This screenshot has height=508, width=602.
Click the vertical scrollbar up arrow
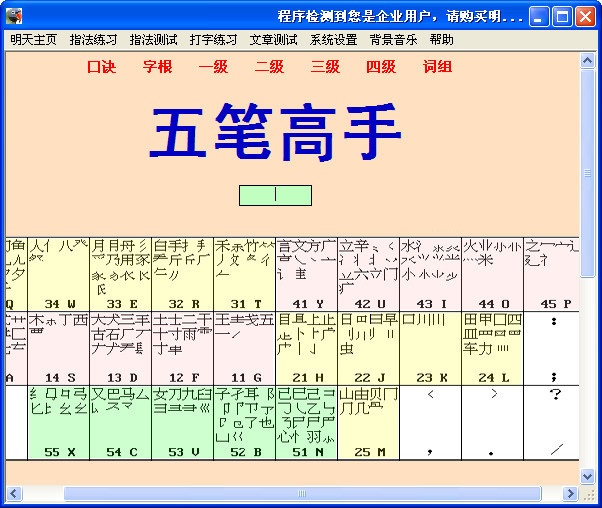click(587, 60)
